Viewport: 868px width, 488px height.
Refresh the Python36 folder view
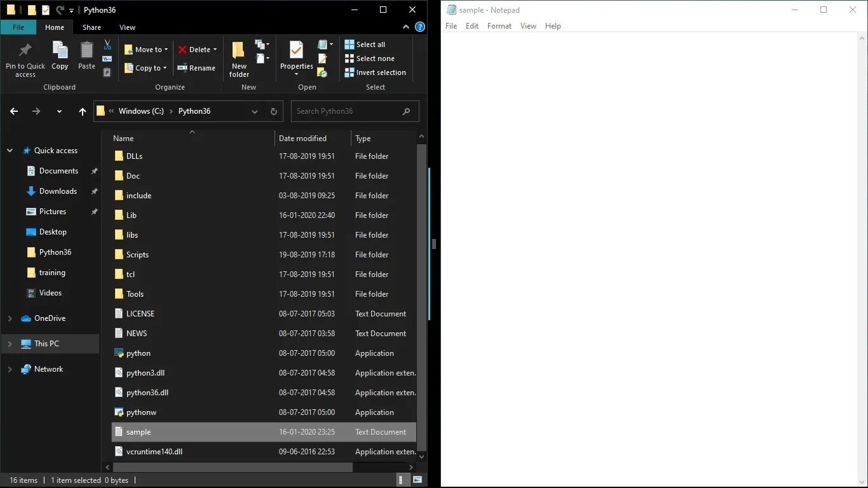pos(274,111)
